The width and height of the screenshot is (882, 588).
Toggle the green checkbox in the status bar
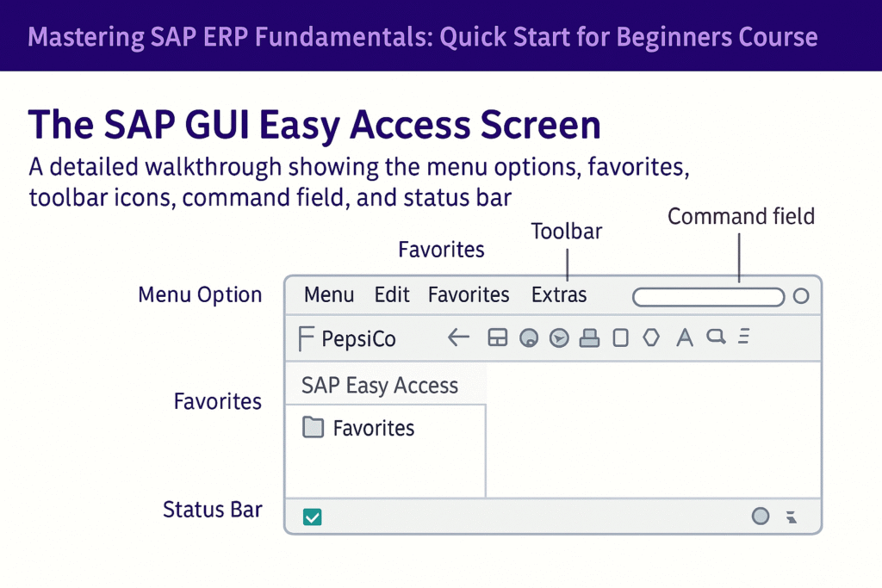(311, 516)
